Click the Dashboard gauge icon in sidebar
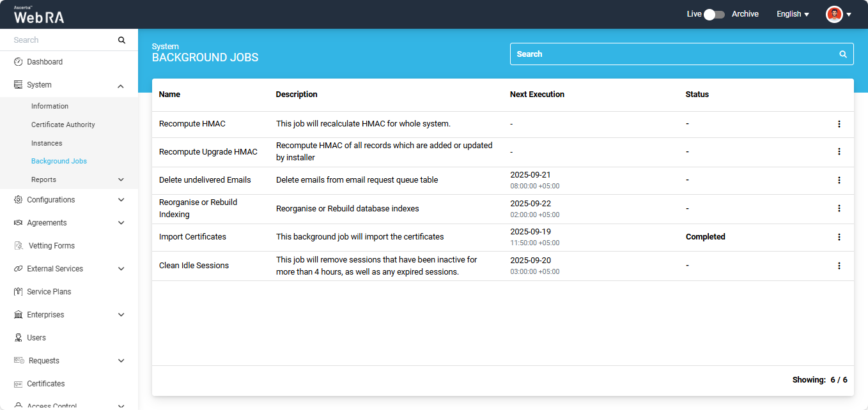 [x=19, y=62]
